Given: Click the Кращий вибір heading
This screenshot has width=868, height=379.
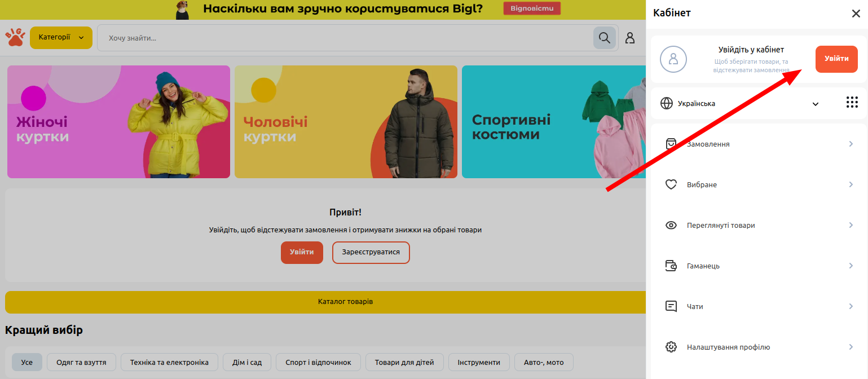Looking at the screenshot, I should [x=44, y=330].
